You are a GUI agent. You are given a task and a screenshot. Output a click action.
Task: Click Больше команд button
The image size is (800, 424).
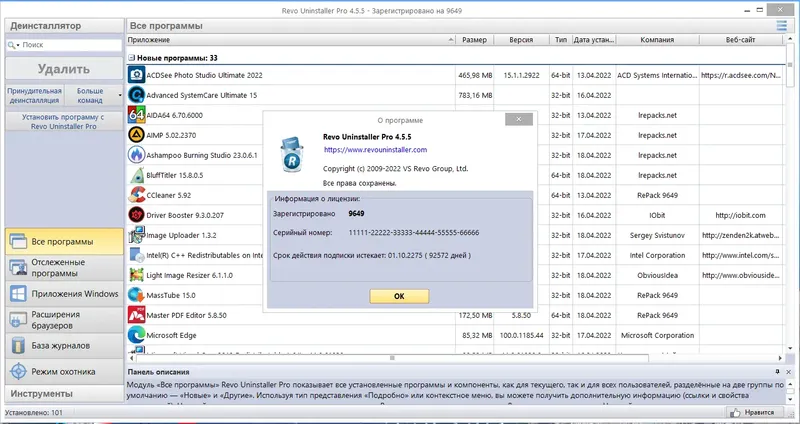tap(90, 95)
